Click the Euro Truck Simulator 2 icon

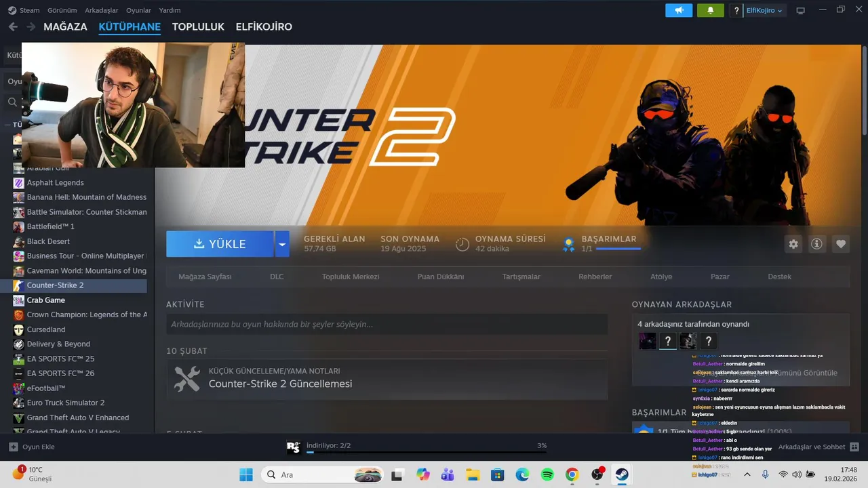(19, 403)
